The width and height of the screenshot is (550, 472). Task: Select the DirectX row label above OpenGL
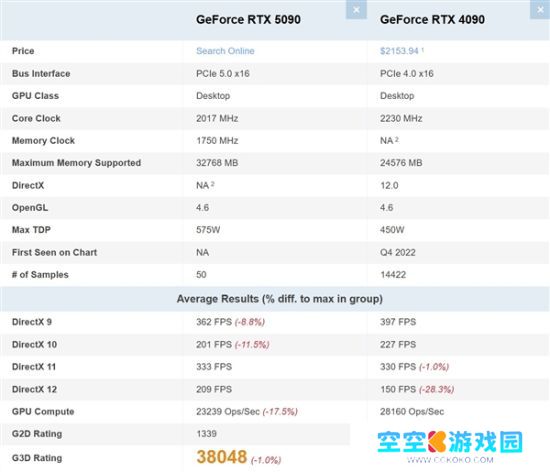[x=28, y=186]
